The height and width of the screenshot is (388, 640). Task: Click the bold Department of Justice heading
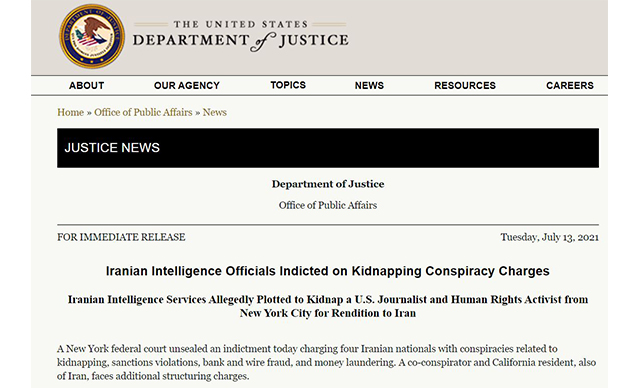click(328, 184)
